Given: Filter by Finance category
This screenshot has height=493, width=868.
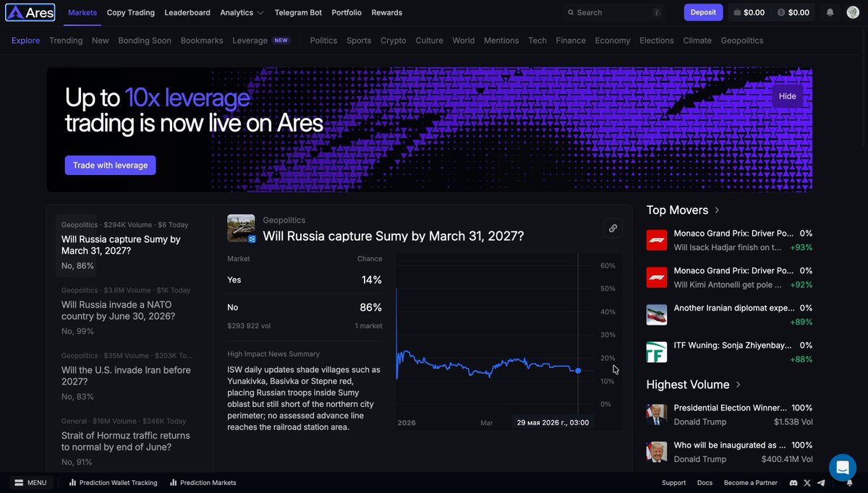Looking at the screenshot, I should tap(571, 40).
